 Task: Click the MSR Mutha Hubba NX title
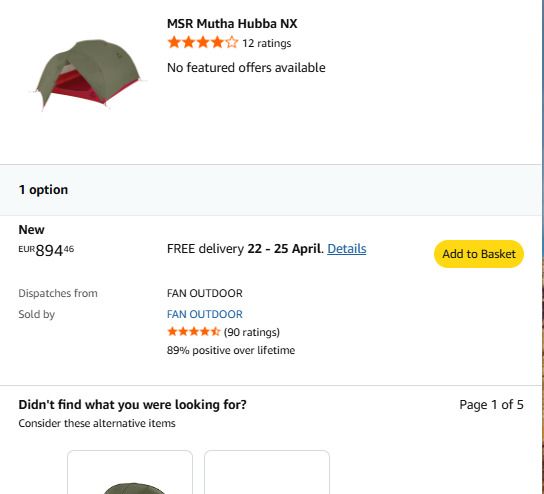pyautogui.click(x=232, y=24)
